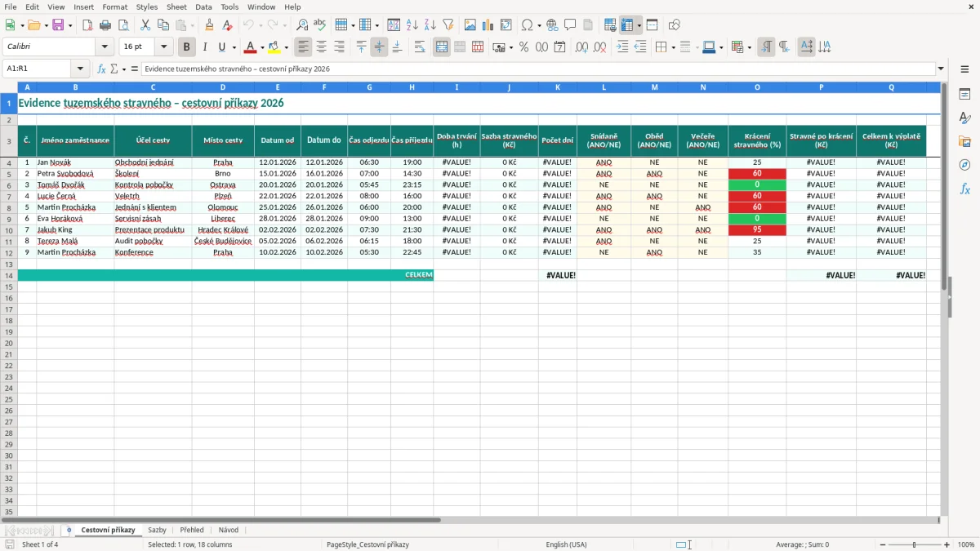The height and width of the screenshot is (551, 980).
Task: Expand the Name Box dropdown
Action: (80, 69)
